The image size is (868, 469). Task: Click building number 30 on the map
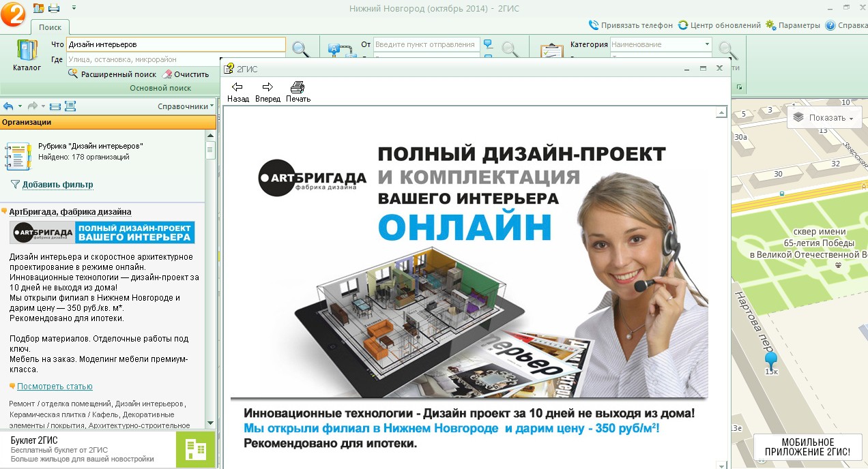(778, 174)
